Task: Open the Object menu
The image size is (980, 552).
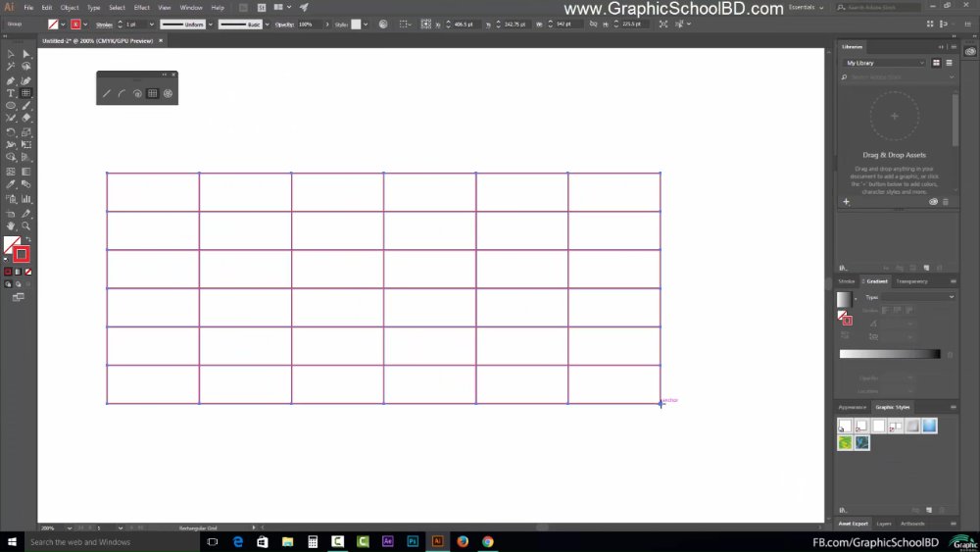Action: [x=70, y=8]
